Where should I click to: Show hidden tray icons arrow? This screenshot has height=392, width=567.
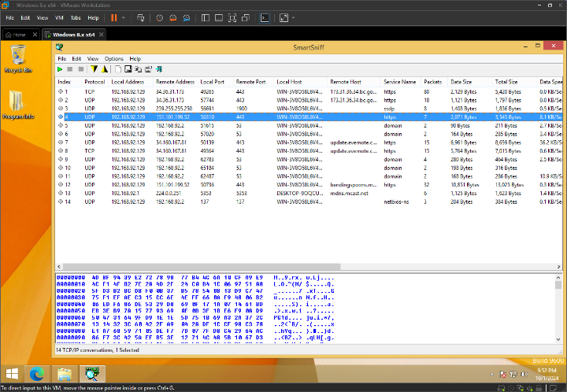491,375
